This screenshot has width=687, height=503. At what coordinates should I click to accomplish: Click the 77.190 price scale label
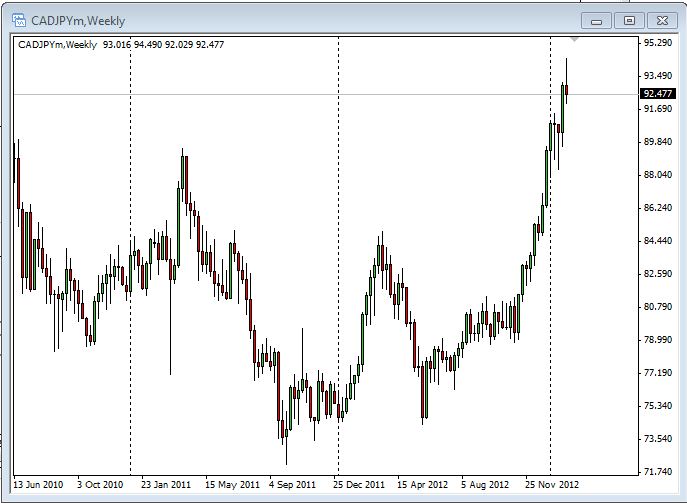(658, 372)
